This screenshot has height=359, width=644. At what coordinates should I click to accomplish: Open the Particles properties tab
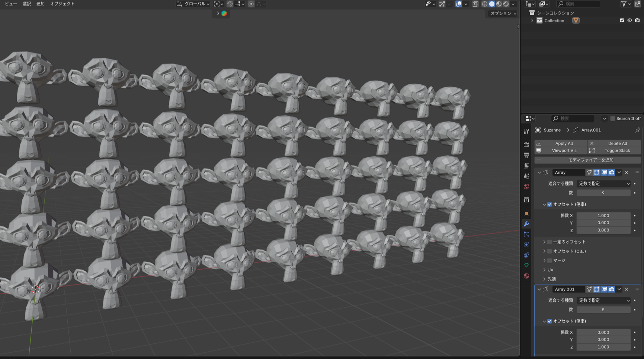[x=526, y=234]
